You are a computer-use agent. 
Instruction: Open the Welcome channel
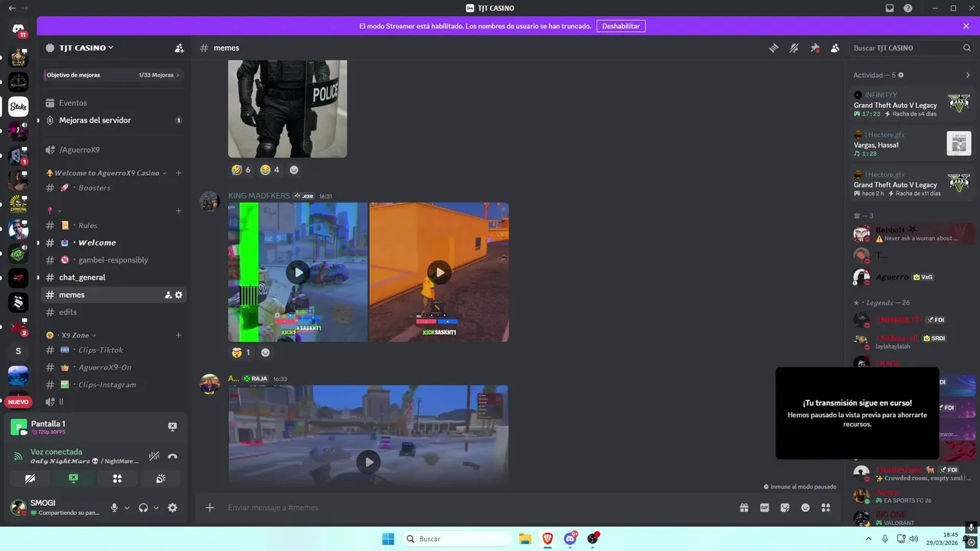pyautogui.click(x=113, y=243)
